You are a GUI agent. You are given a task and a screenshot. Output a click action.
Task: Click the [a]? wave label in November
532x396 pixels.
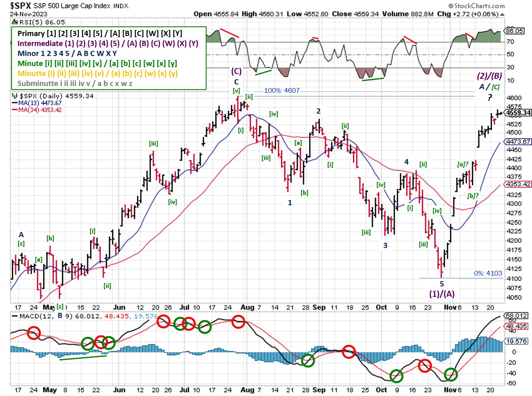[x=463, y=164]
